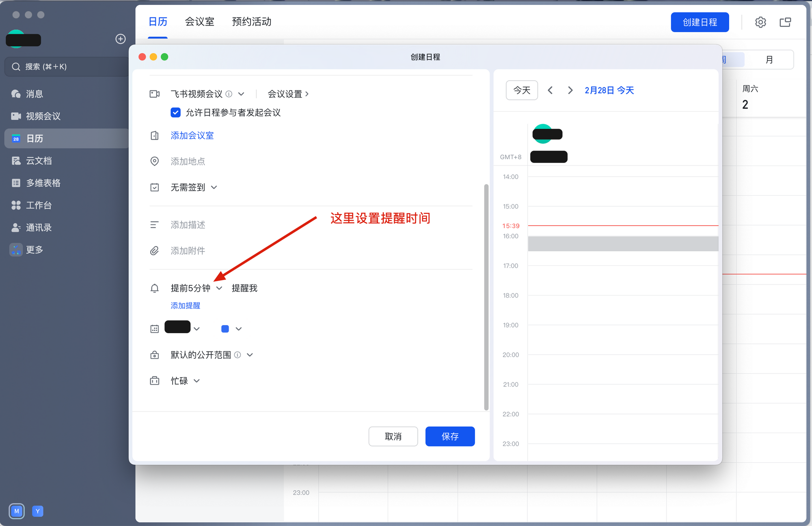812x526 pixels.
Task: Click the blue event color swatch
Action: coord(225,329)
